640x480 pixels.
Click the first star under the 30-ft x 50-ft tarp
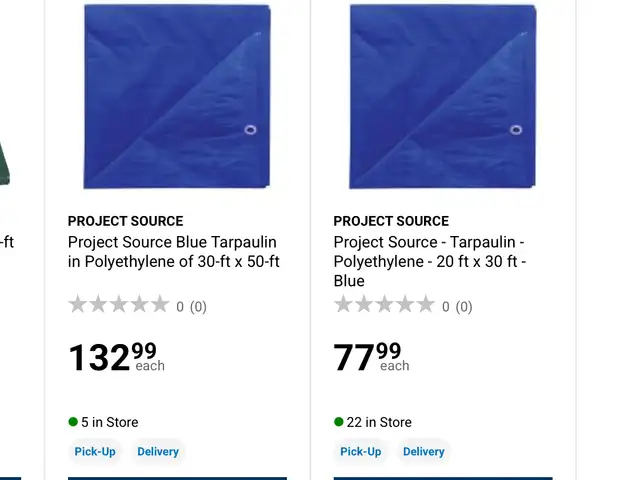[77, 304]
